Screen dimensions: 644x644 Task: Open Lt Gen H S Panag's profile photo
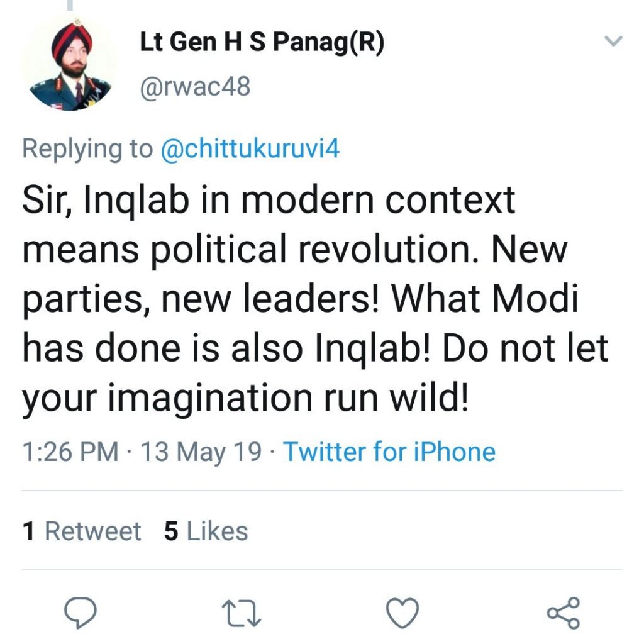(70, 64)
